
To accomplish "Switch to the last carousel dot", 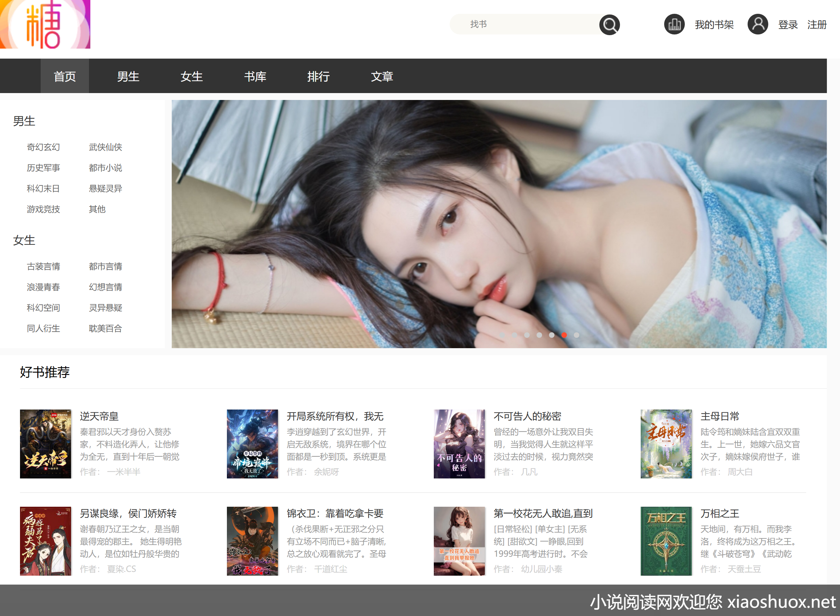I will [x=576, y=335].
